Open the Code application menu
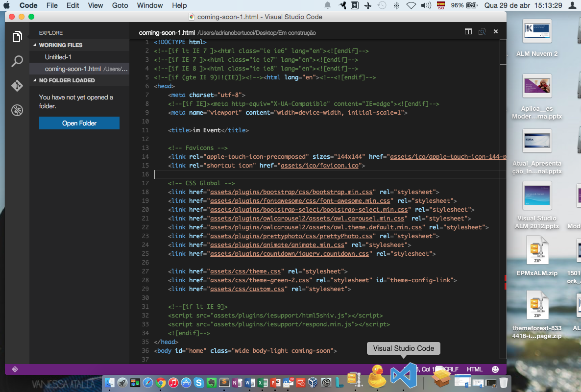This screenshot has width=581, height=392. 28,5
